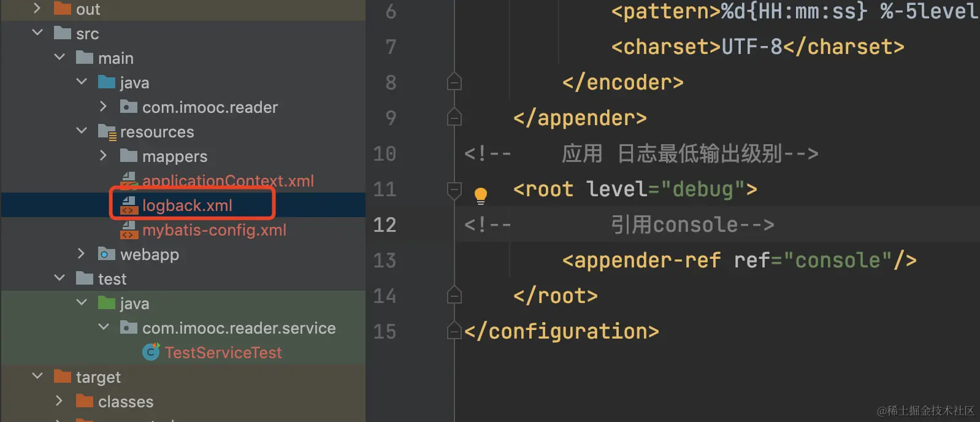Screen dimensions: 980x422
Task: Expand the com.imooc.reader package chevron
Action: click(x=103, y=107)
